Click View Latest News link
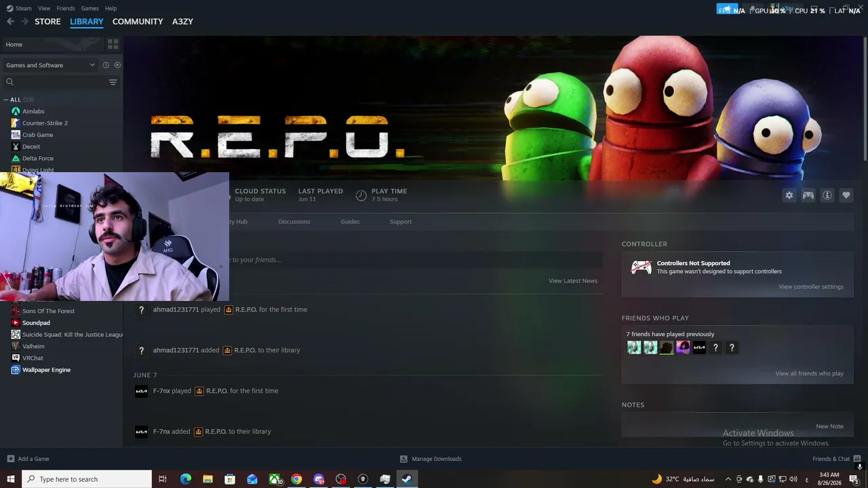The height and width of the screenshot is (488, 868). 573,281
